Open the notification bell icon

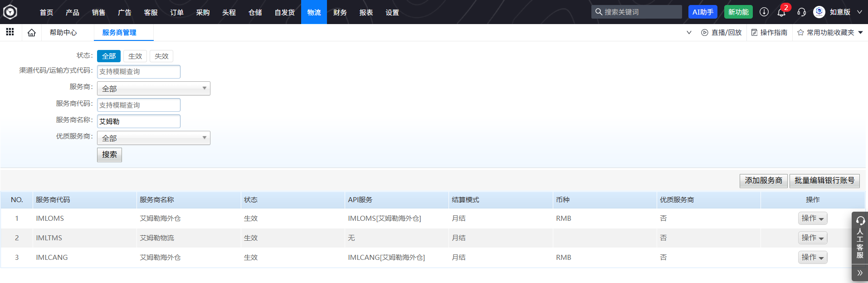[x=781, y=12]
